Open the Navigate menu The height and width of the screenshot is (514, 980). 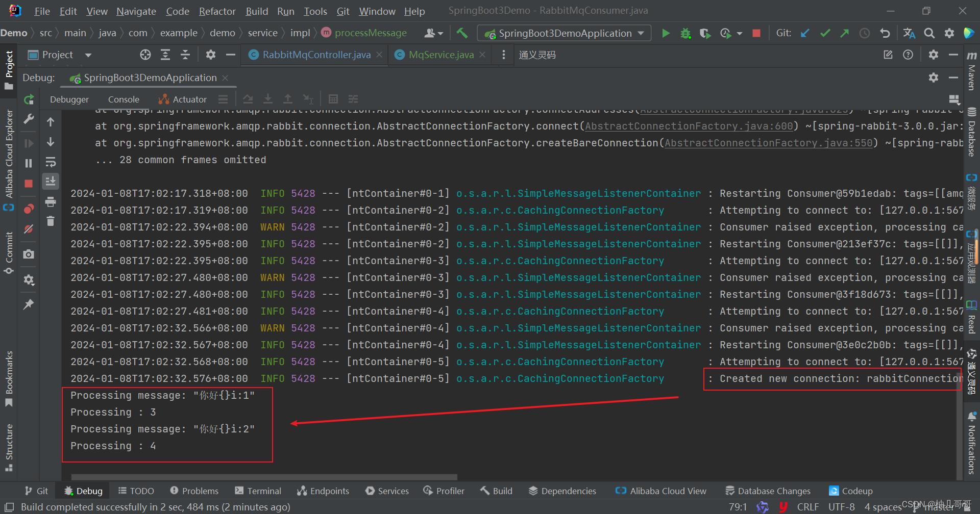[136, 11]
